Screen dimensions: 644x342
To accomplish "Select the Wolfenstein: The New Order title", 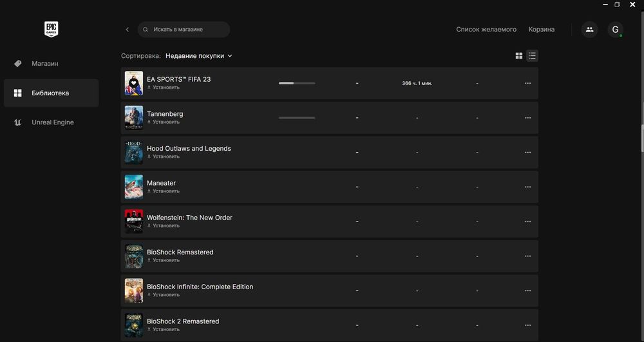I will pos(190,218).
